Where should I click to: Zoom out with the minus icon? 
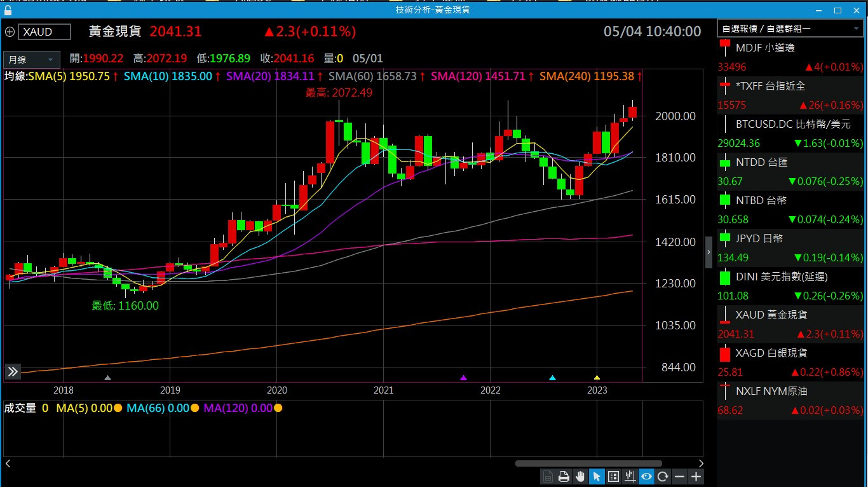(x=679, y=477)
